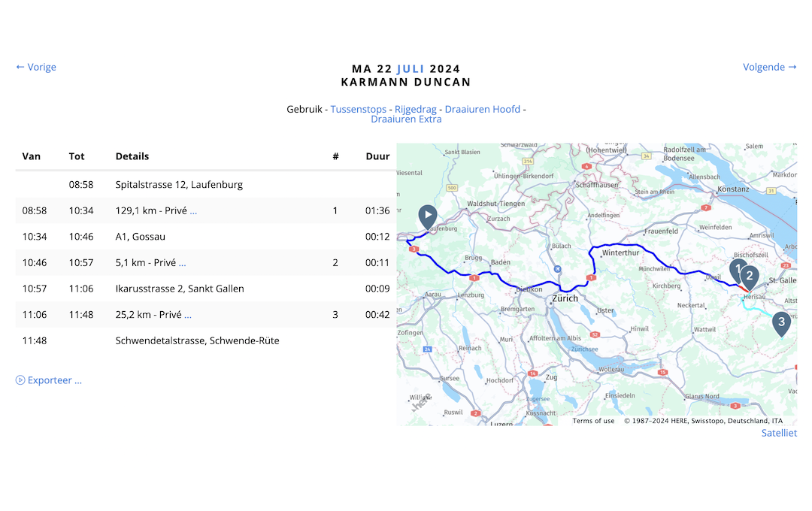Open the Draaiuren Hoofd view
Image resolution: width=812 pixels, height=511 pixels.
pos(482,109)
